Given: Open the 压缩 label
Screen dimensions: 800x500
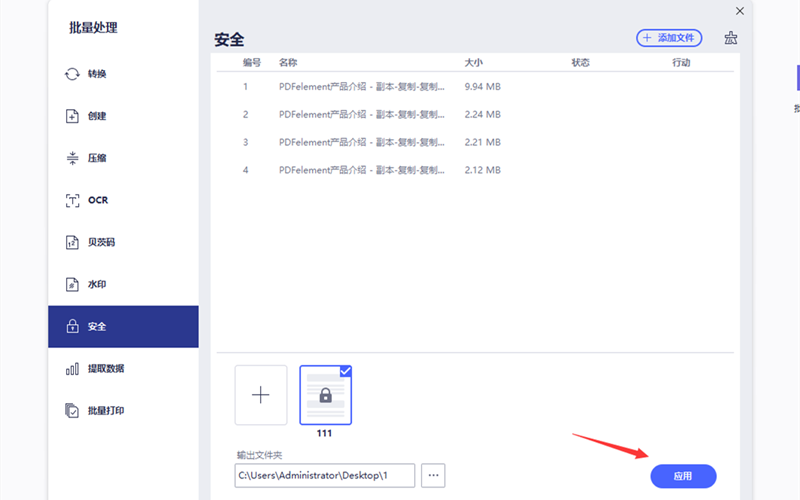Looking at the screenshot, I should (x=97, y=158).
